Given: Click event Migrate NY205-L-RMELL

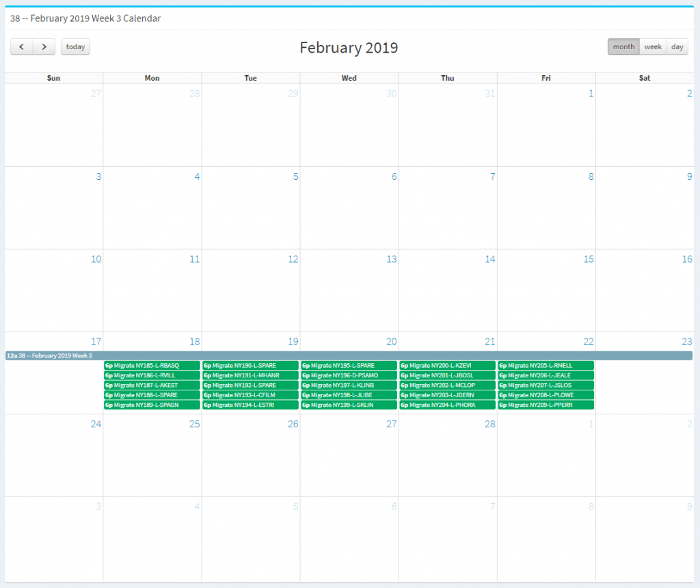Looking at the screenshot, I should pyautogui.click(x=546, y=365).
